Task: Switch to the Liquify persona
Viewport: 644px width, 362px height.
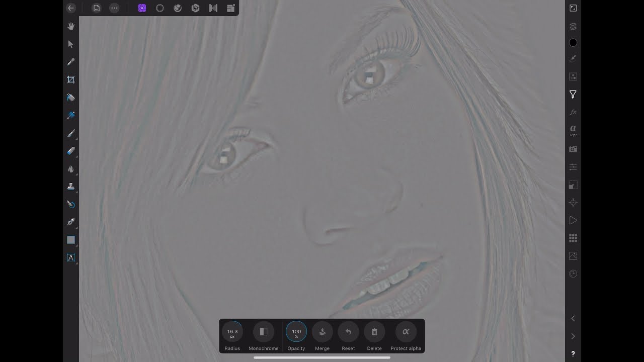Action: click(x=160, y=8)
